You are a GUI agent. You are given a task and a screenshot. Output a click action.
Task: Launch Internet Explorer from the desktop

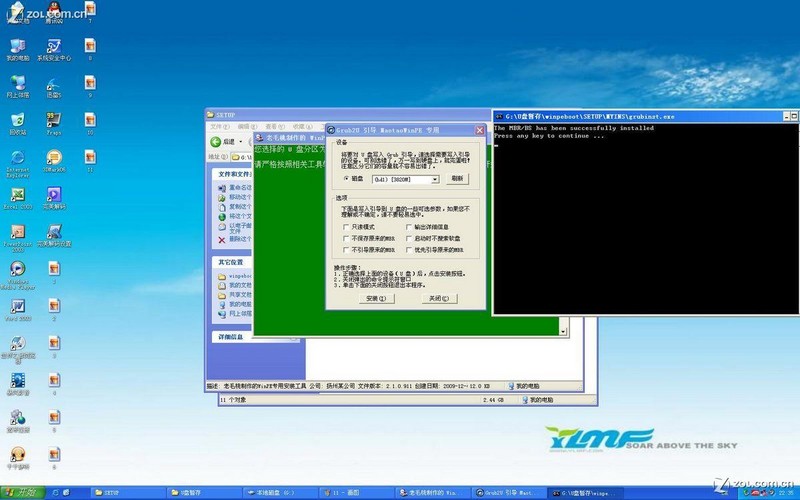click(17, 163)
